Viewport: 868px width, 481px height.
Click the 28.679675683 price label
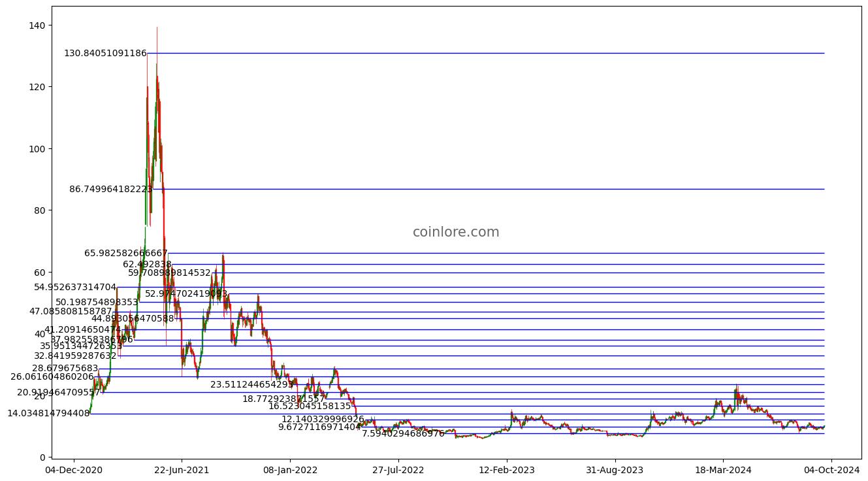pyautogui.click(x=65, y=368)
